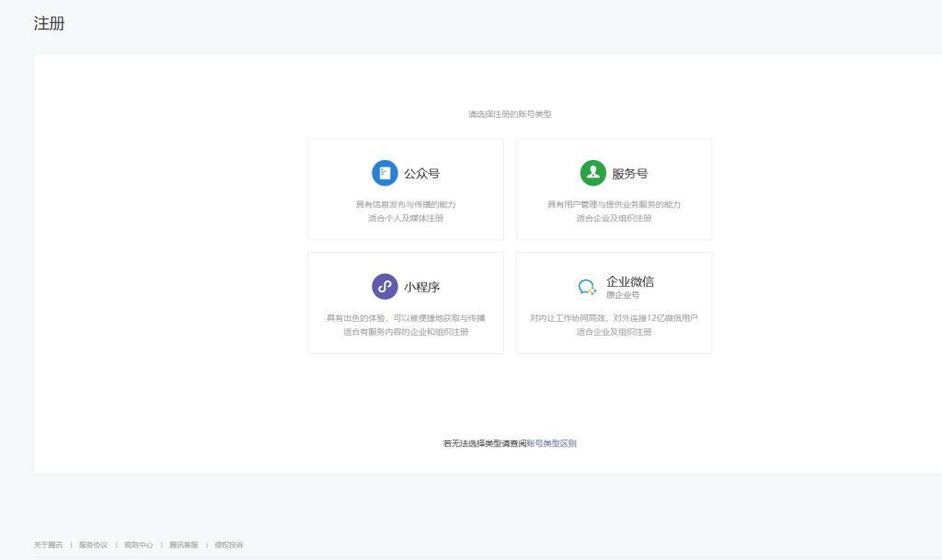Click the text 具有出色的体验，可以被便捷地获取与传播
The width and height of the screenshot is (942, 560).
(x=406, y=318)
